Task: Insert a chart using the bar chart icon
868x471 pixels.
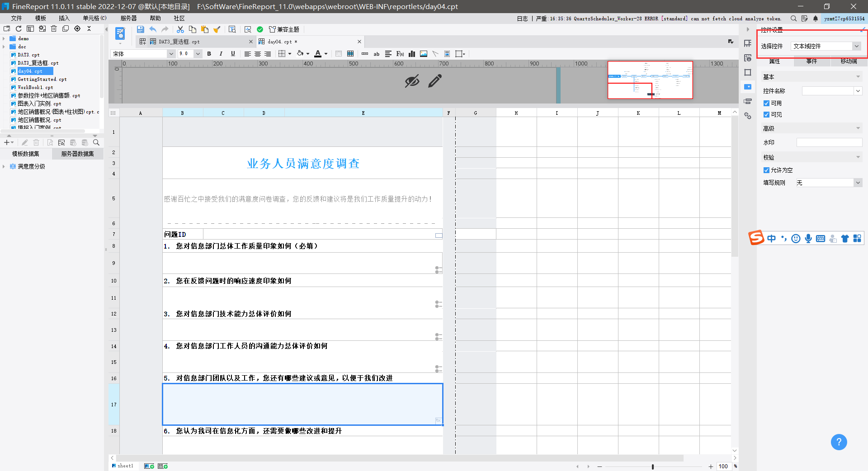Action: (412, 54)
